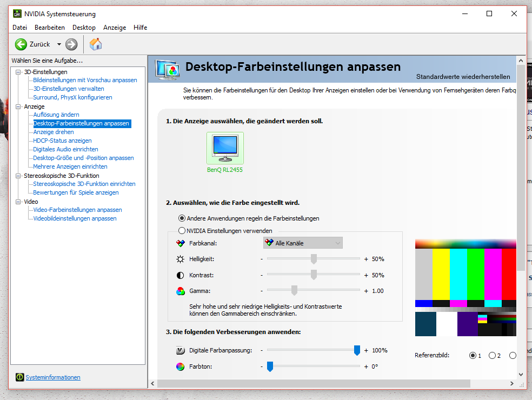Click the plus sign next to Gamma slider
Screen dimensions: 532x400
(x=366, y=291)
